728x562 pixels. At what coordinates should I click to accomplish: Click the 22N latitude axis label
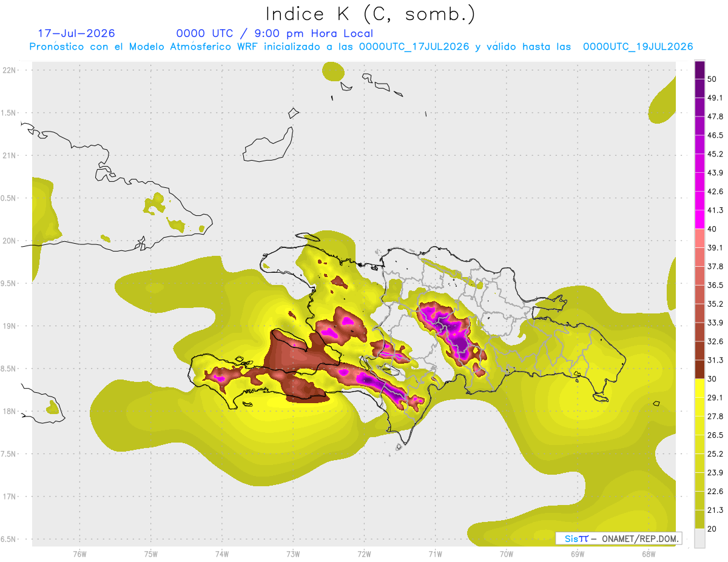point(9,70)
